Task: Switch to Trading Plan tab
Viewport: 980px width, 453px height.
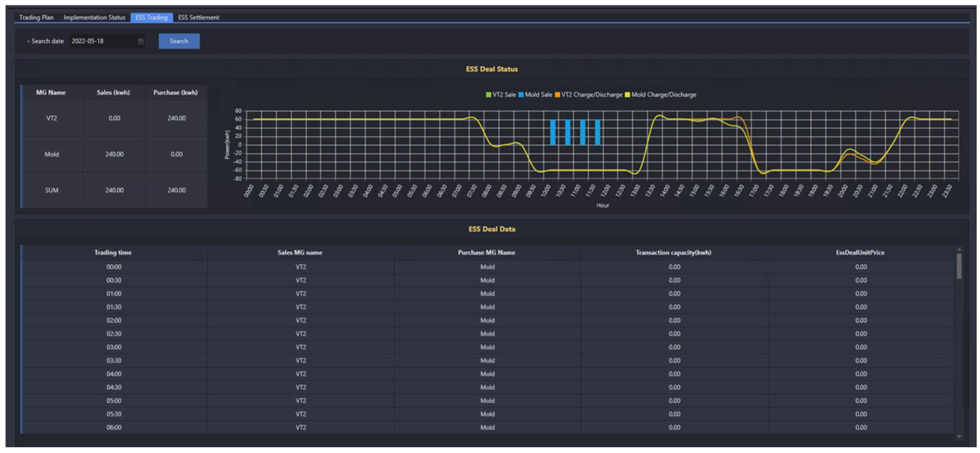Action: click(36, 17)
